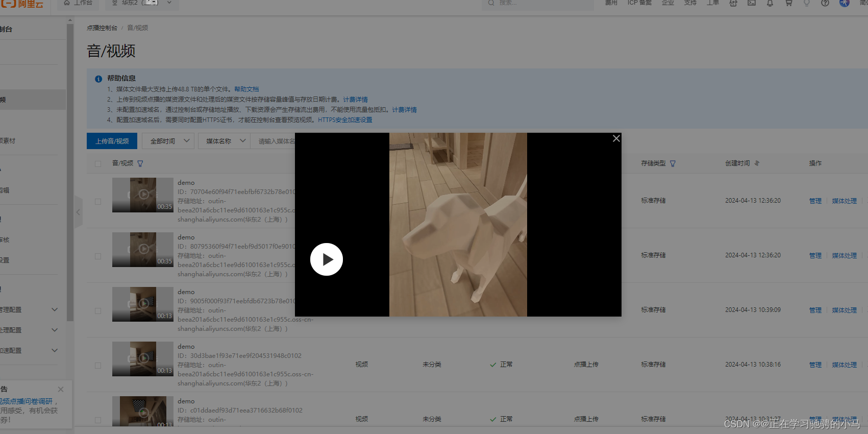Click the first demo video title
This screenshot has width=868, height=434.
tap(186, 183)
